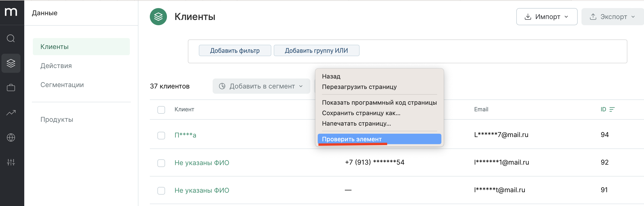The width and height of the screenshot is (644, 206).
Task: Open client link П****а
Action: pyautogui.click(x=185, y=135)
